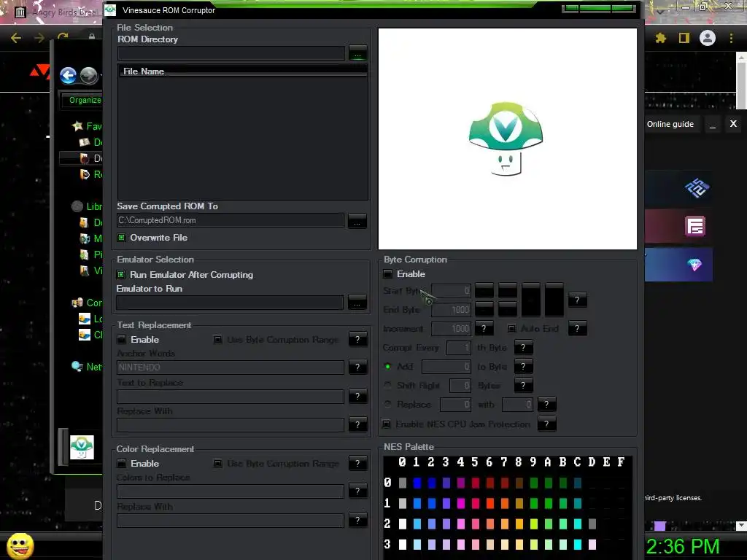Open help for NES CPU Jam Protection
Viewport: 747px width, 560px height.
click(547, 424)
